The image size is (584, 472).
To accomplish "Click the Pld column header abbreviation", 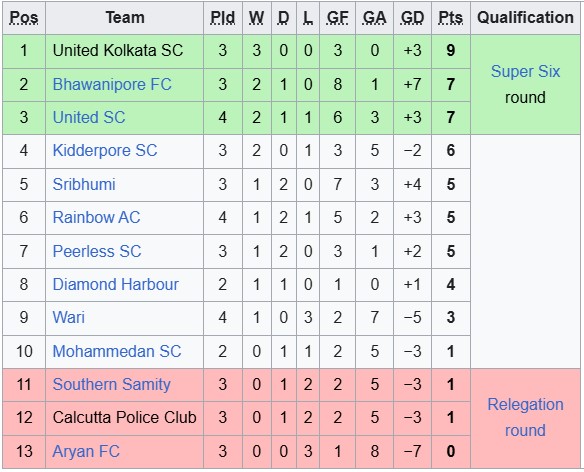I will [x=223, y=18].
